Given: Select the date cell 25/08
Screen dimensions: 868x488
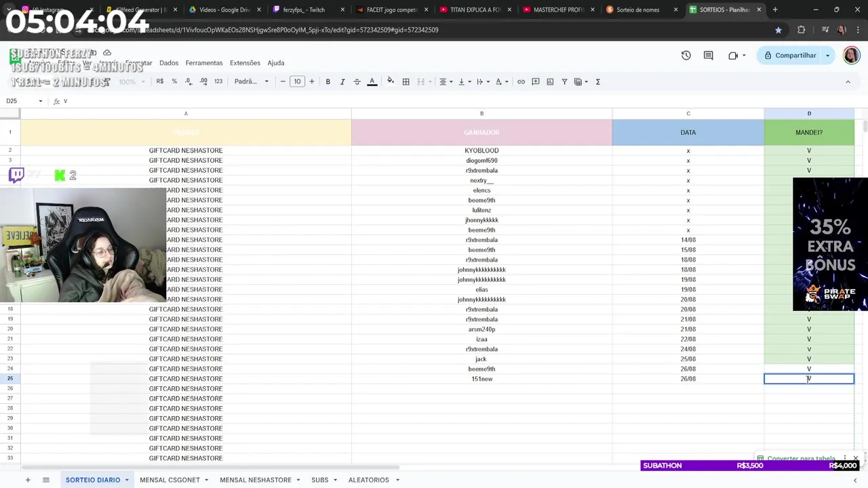Looking at the screenshot, I should coord(688,359).
